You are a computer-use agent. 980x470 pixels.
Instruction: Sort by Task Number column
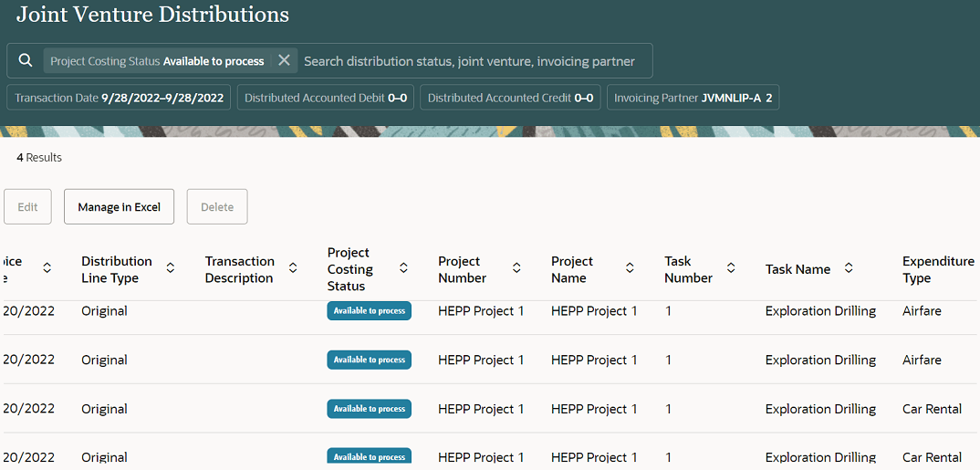(731, 268)
